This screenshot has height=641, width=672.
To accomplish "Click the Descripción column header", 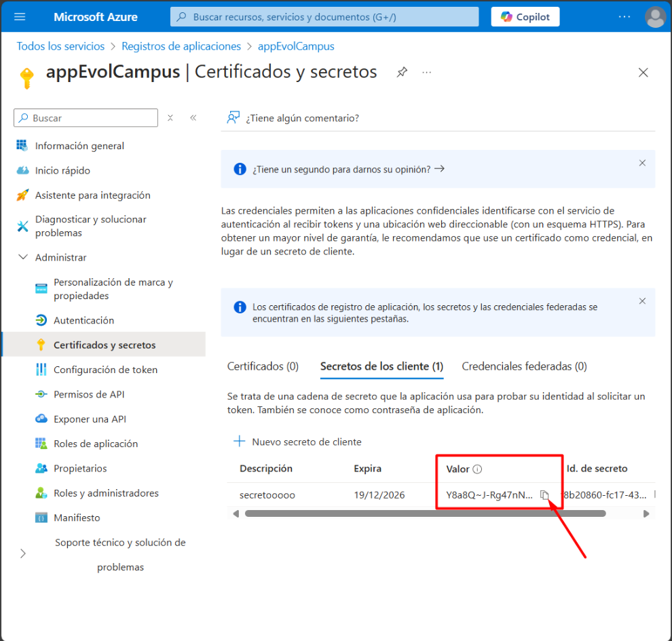I will point(265,469).
